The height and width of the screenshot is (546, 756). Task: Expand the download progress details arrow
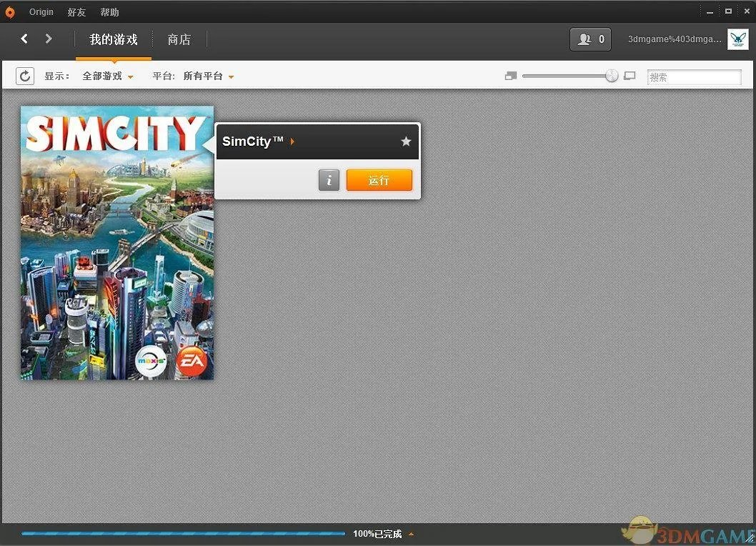click(411, 534)
